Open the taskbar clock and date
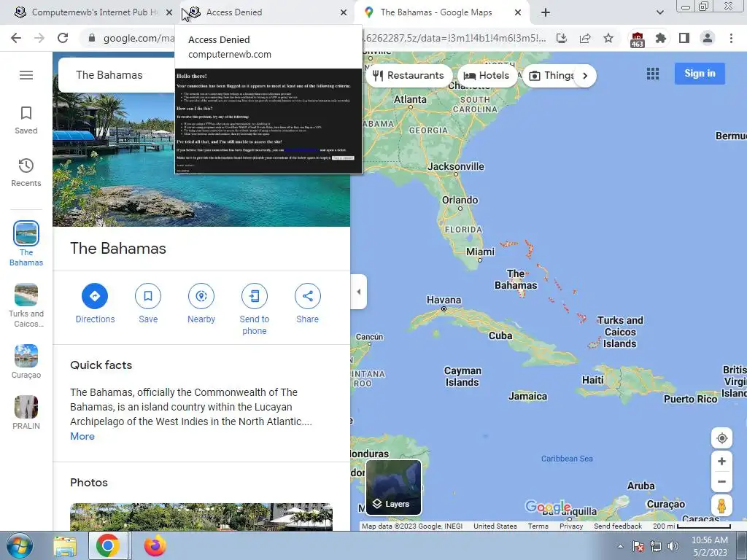747x560 pixels. point(710,546)
